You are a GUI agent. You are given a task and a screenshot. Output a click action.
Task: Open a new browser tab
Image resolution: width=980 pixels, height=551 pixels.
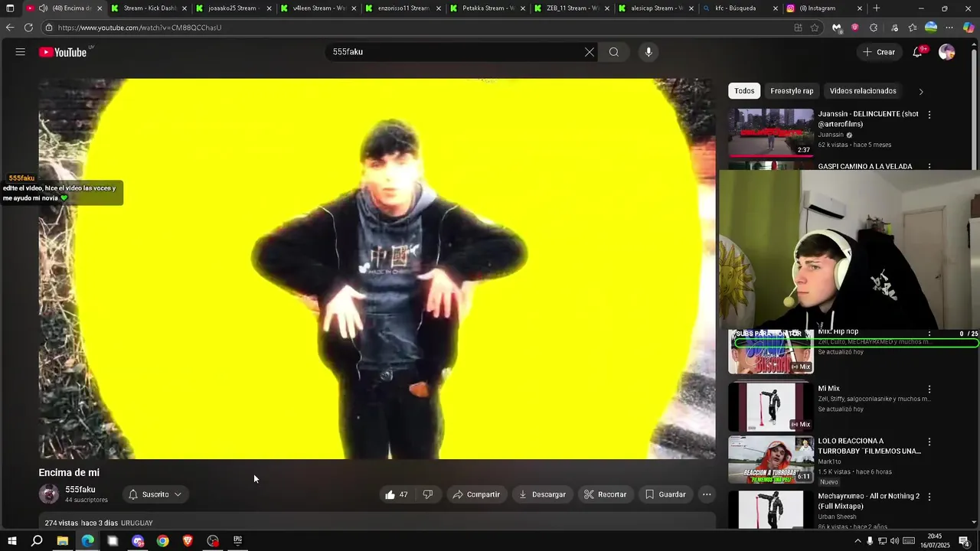pos(877,8)
